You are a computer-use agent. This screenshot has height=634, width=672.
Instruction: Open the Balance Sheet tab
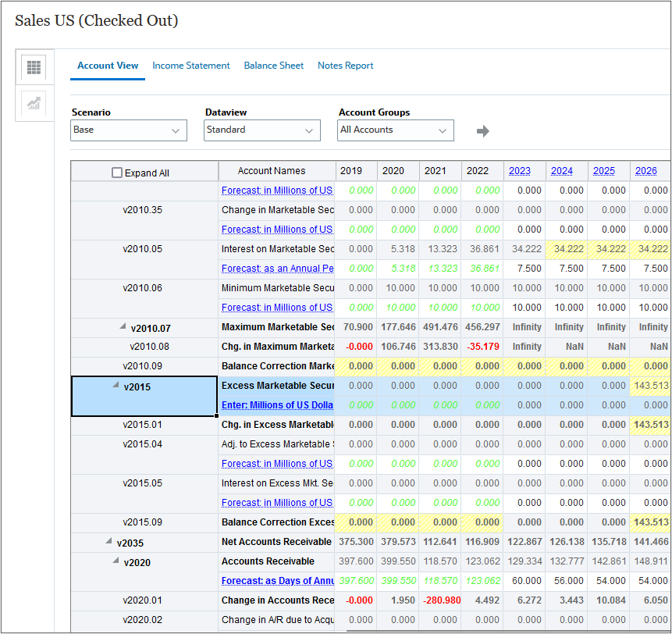pyautogui.click(x=273, y=66)
